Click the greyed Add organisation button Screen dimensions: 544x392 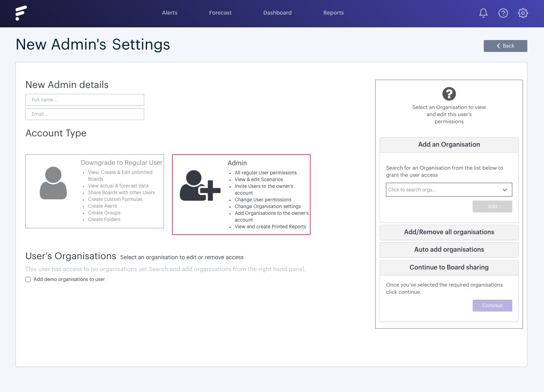pos(492,207)
